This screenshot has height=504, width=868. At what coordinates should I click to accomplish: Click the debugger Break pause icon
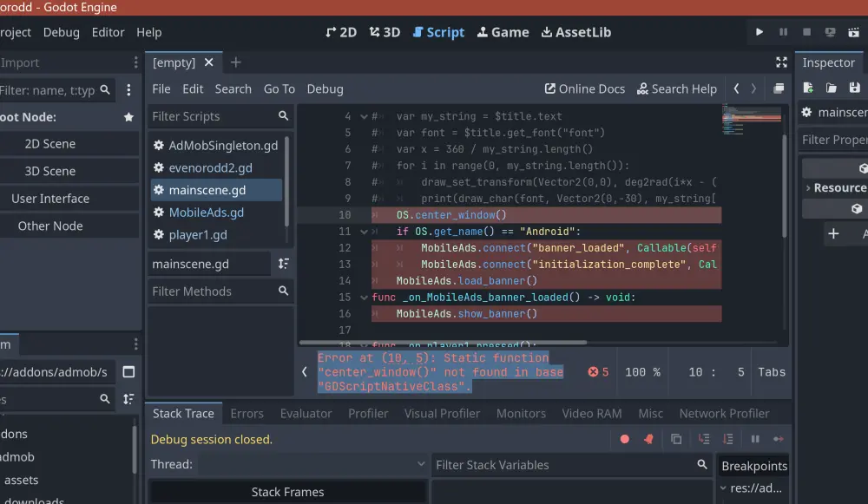[755, 439]
